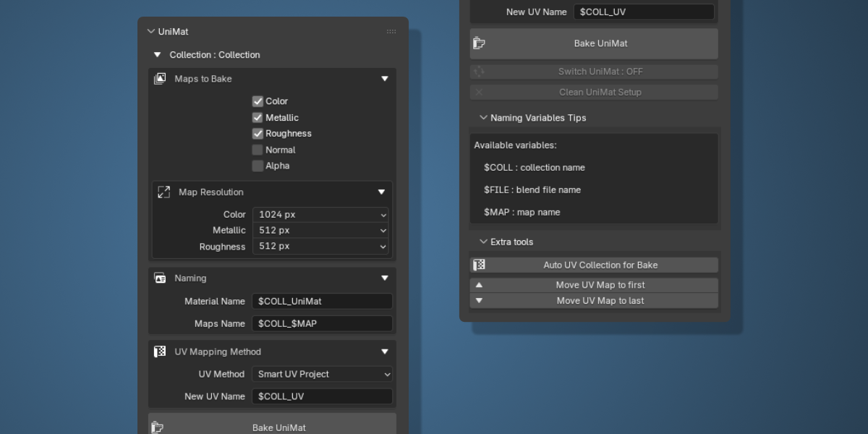
Task: Click the checker icon on Auto UV Collection button
Action: [x=480, y=265]
